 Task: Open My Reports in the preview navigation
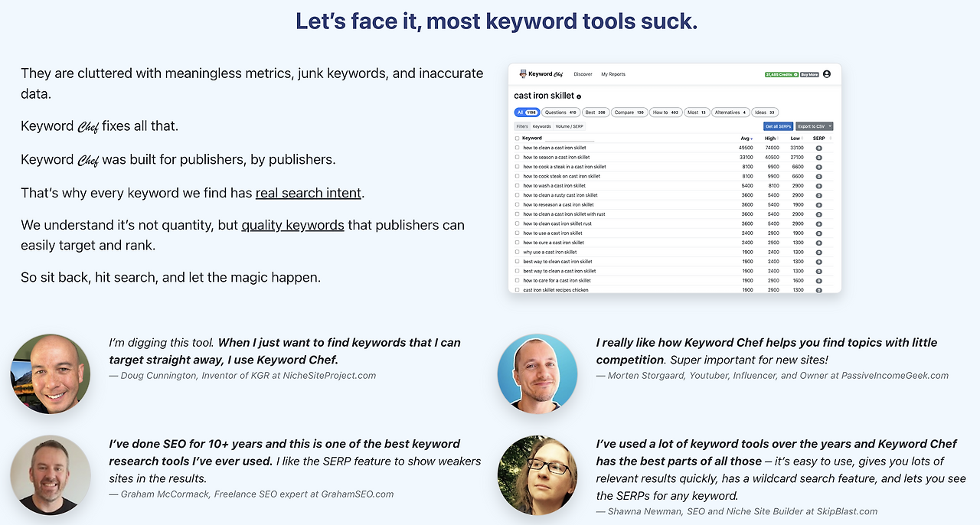click(x=613, y=74)
